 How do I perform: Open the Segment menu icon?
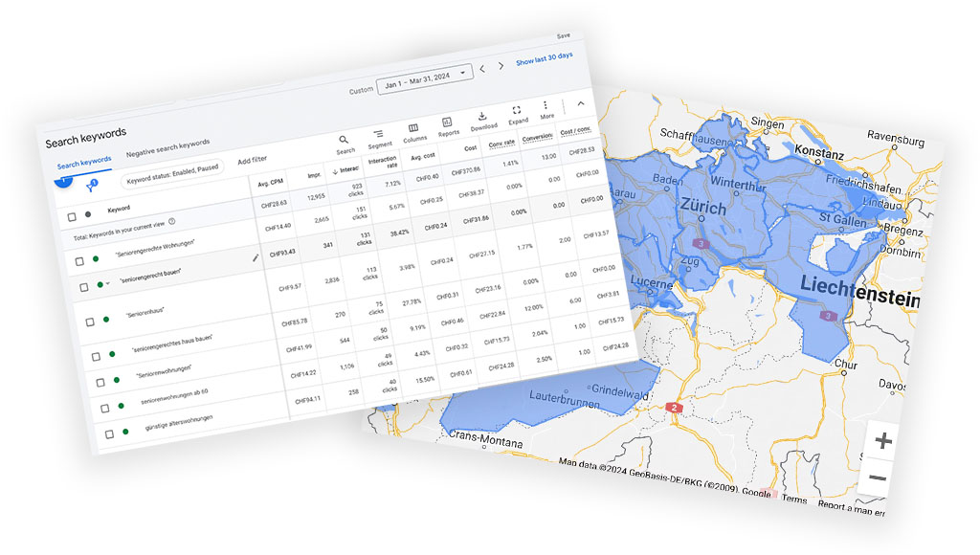coord(378,134)
